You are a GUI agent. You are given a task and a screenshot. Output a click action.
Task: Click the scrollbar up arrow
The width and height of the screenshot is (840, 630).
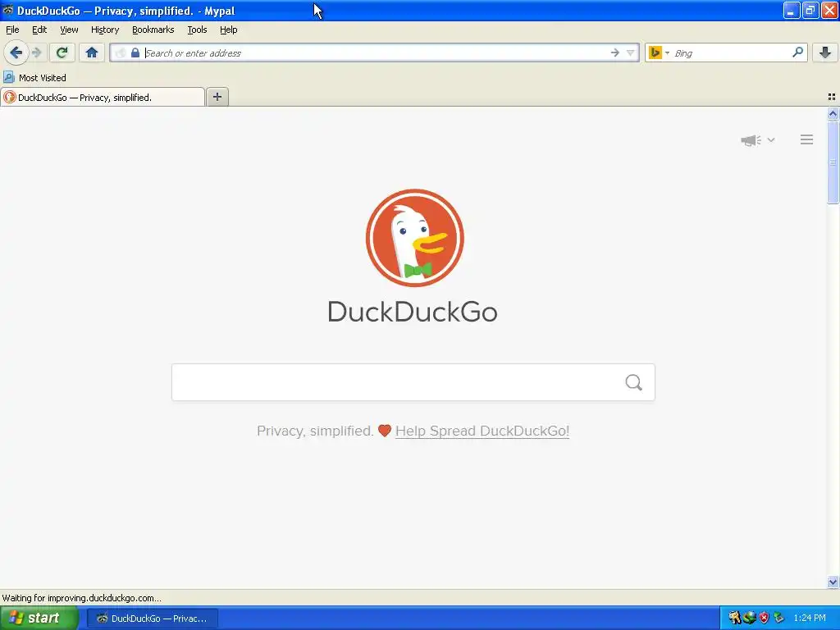833,113
